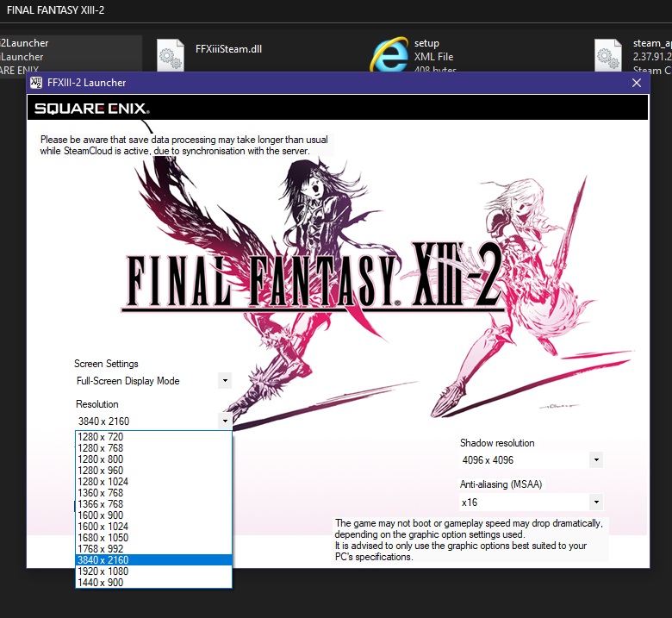Click the Resolution label
Image resolution: width=672 pixels, height=618 pixels.
[96, 404]
